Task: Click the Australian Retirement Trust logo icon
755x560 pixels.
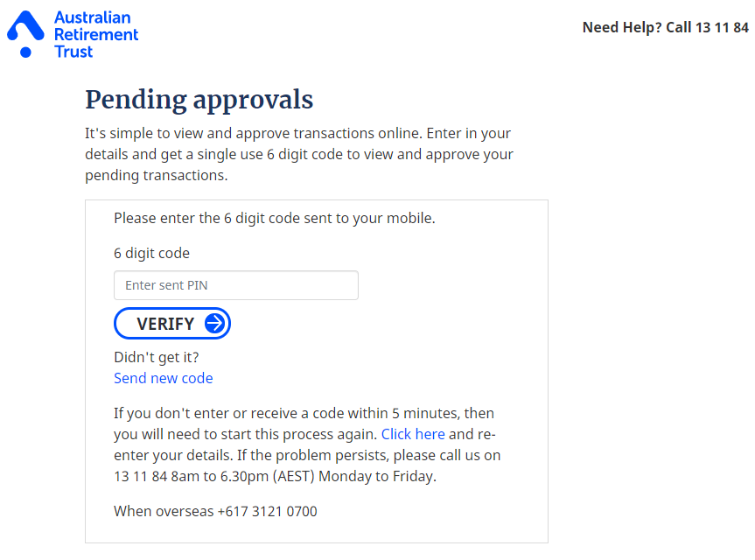Action: 24,33
